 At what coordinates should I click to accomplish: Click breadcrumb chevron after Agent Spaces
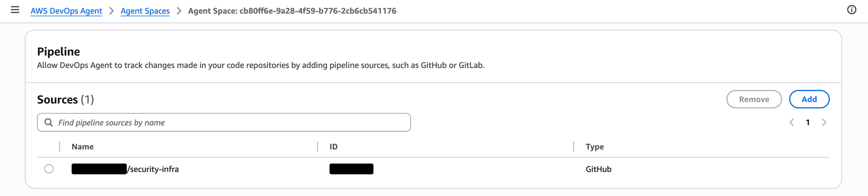tap(179, 11)
